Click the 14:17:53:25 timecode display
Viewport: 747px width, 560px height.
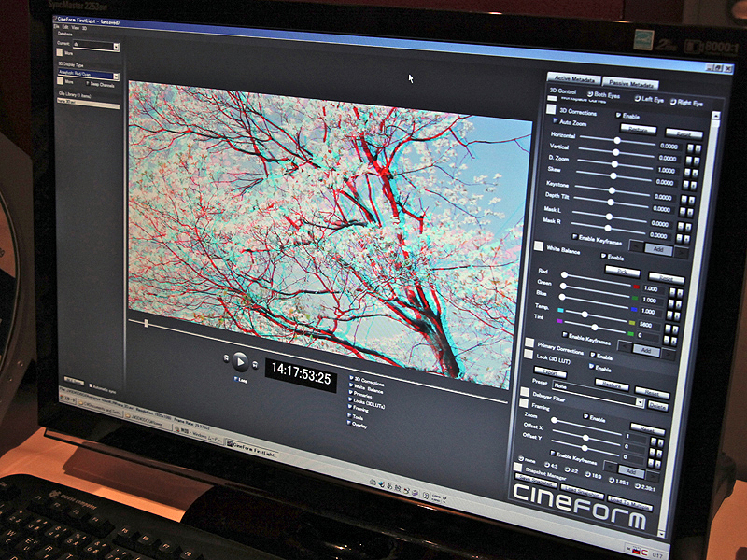(x=301, y=374)
